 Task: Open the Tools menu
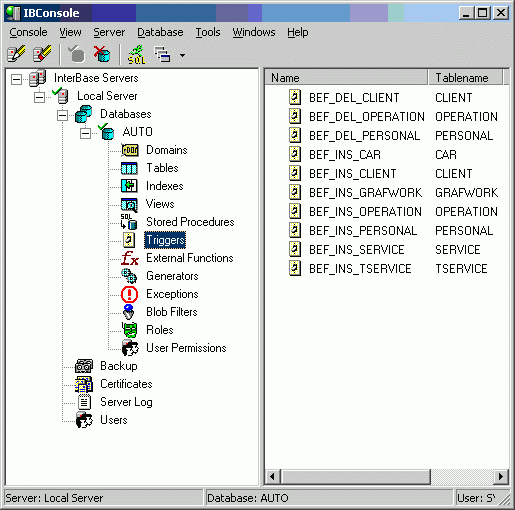pyautogui.click(x=208, y=32)
